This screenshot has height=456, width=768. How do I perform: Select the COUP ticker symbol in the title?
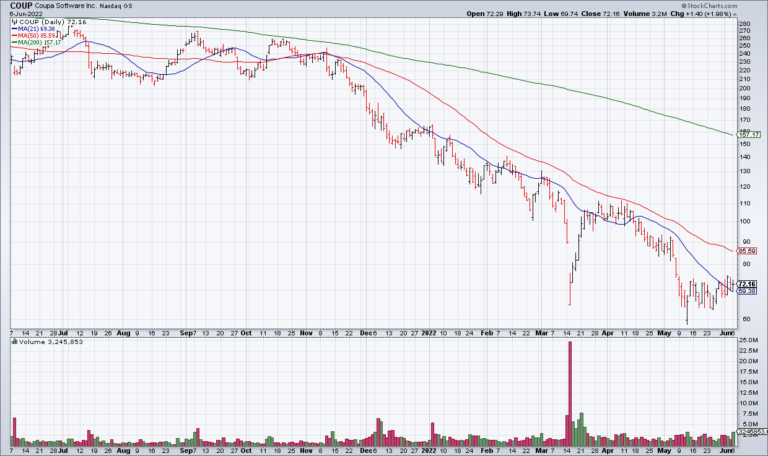21,6
